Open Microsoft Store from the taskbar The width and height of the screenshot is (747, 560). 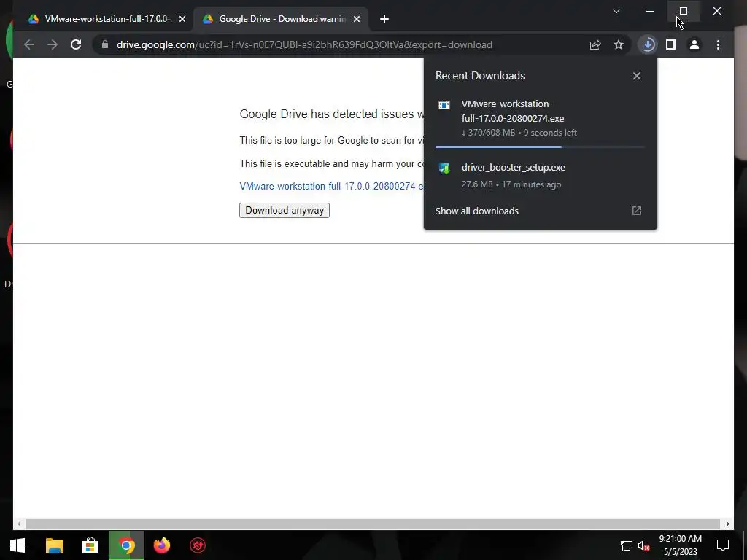point(90,545)
